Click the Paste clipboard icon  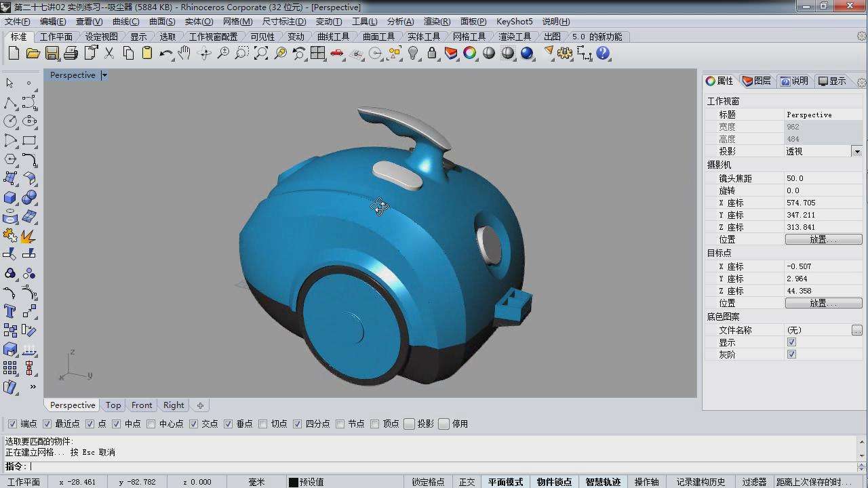147,53
